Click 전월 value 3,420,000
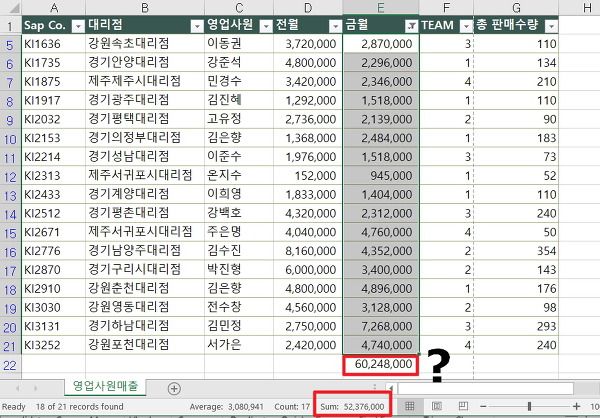Image resolution: width=600 pixels, height=418 pixels. pyautogui.click(x=308, y=82)
